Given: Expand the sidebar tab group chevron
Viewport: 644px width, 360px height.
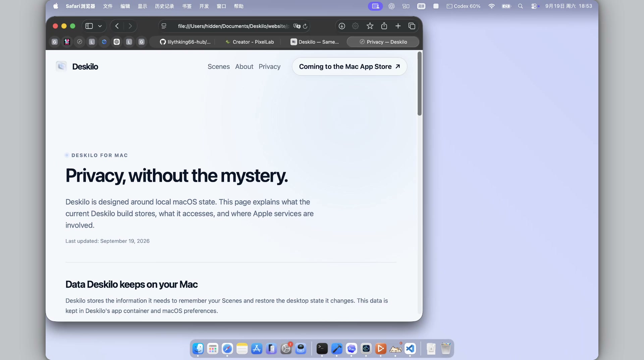Looking at the screenshot, I should click(100, 26).
